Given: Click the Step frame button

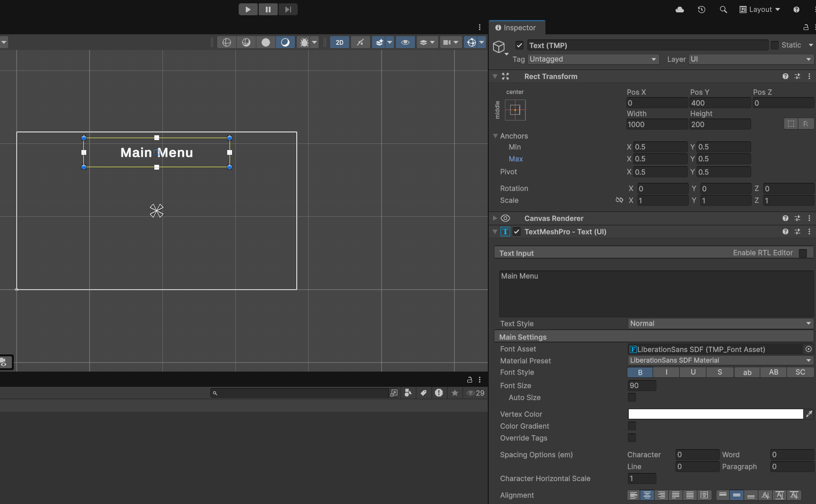Looking at the screenshot, I should pyautogui.click(x=288, y=10).
